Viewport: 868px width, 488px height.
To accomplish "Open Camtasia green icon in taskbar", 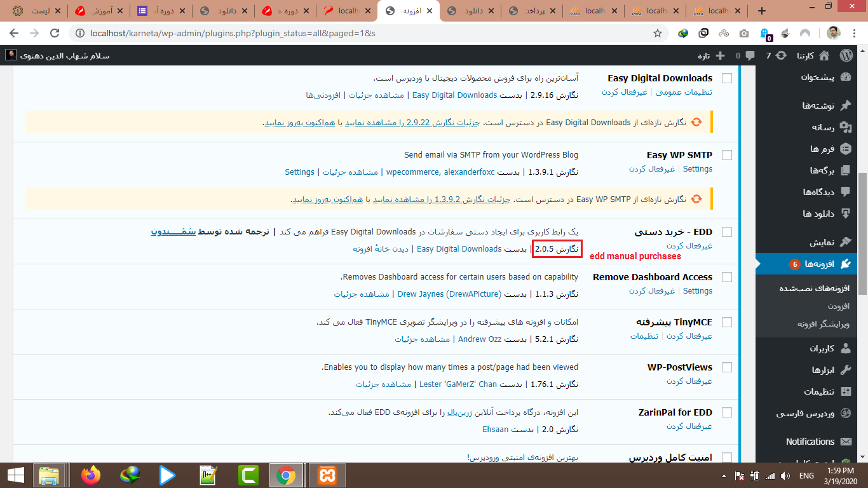I will 248,475.
